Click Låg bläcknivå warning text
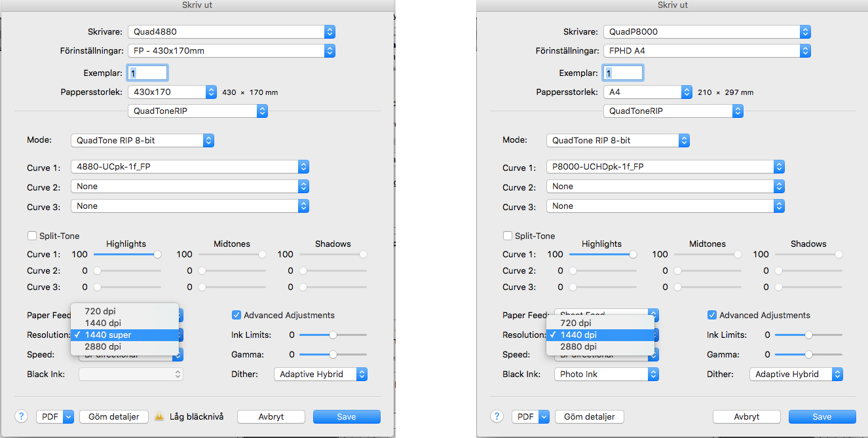Image resolution: width=868 pixels, height=438 pixels. [197, 416]
